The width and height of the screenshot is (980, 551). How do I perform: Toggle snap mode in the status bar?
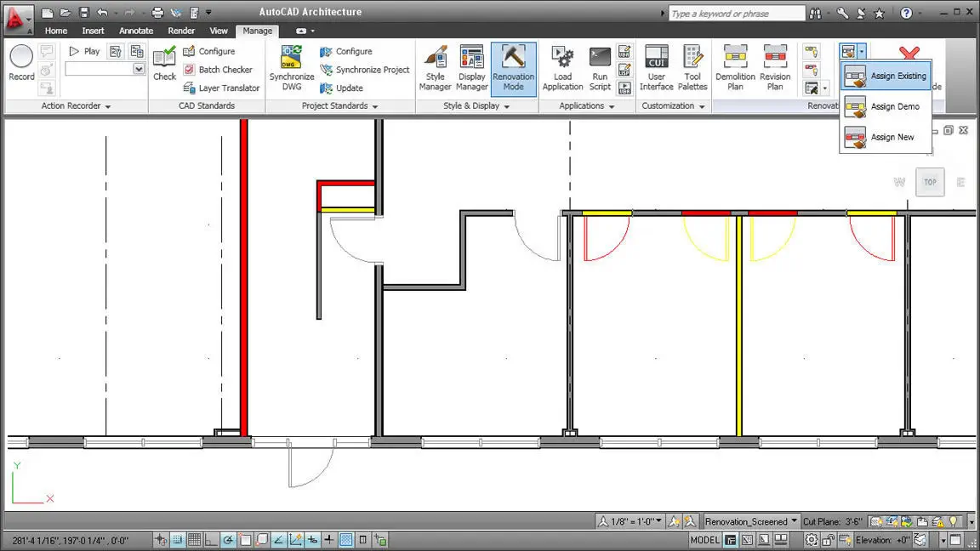pos(177,540)
